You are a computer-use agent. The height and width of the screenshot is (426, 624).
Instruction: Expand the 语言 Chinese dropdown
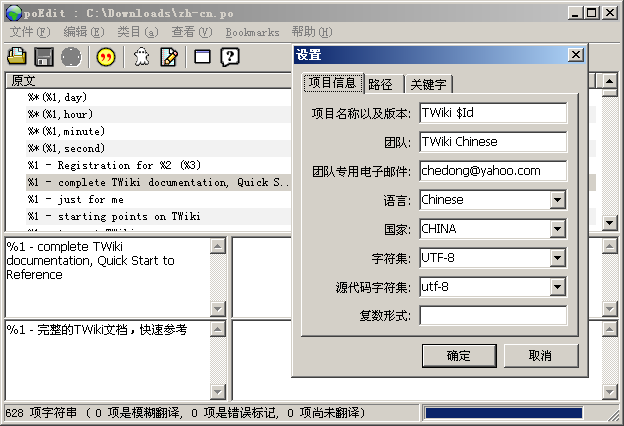pyautogui.click(x=558, y=200)
